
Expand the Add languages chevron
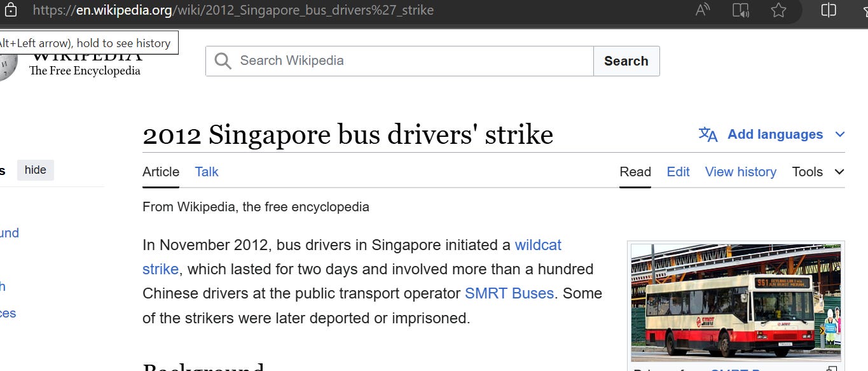839,134
